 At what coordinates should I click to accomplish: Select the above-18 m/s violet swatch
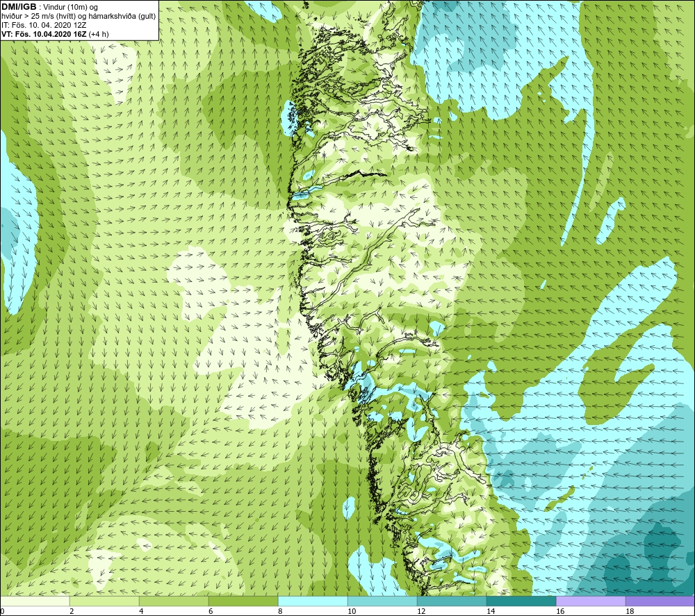click(660, 601)
